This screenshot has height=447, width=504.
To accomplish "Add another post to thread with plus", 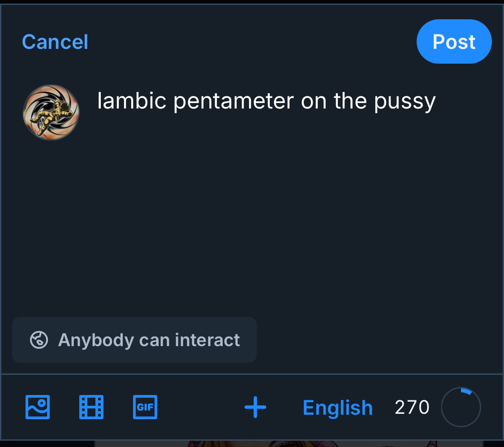I will click(x=255, y=407).
